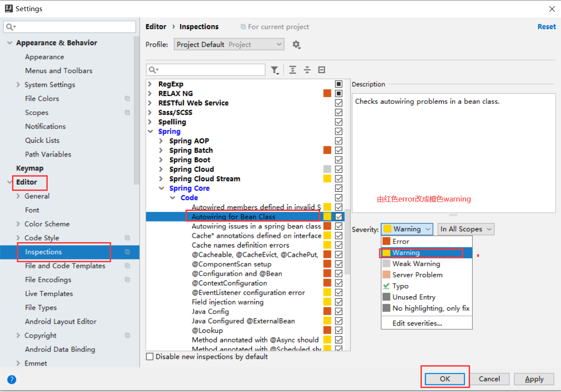
Task: Uncheck the Autowiring for Bean Class inspection
Action: 338,216
